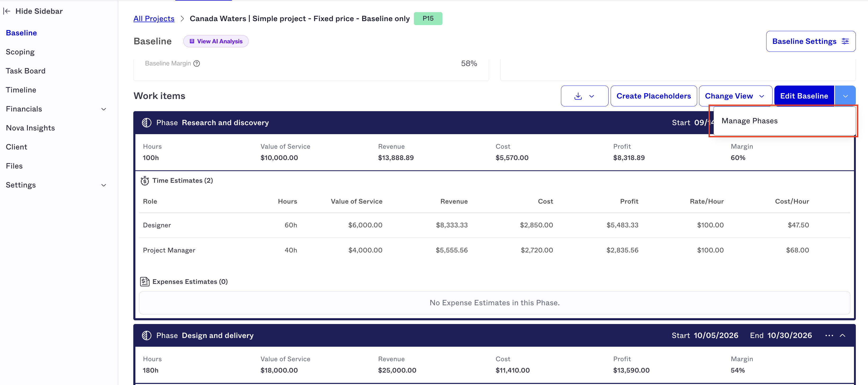Open Design and delivery phase three-dot menu
The height and width of the screenshot is (385, 868).
click(x=829, y=336)
